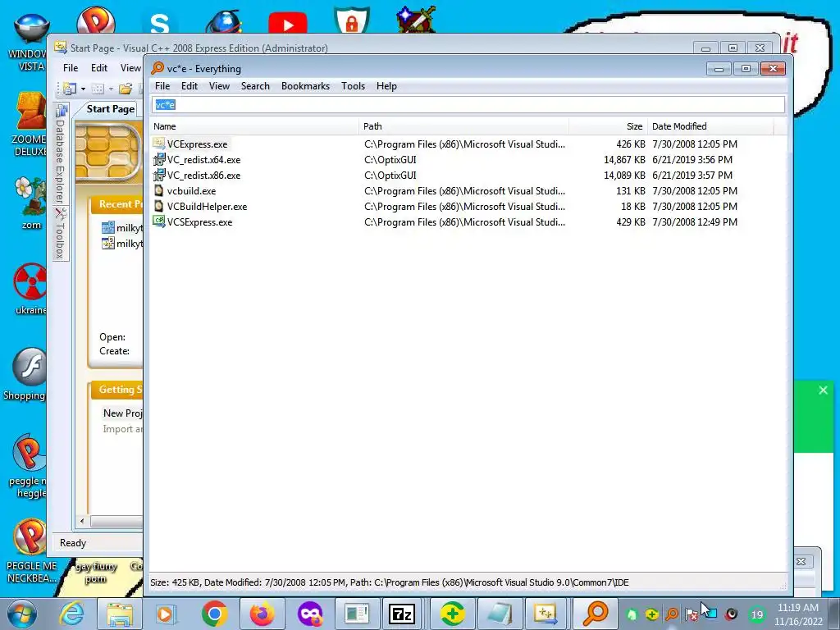Open the Notepad taskbar icon
Screen dimensions: 840x630
point(500,614)
